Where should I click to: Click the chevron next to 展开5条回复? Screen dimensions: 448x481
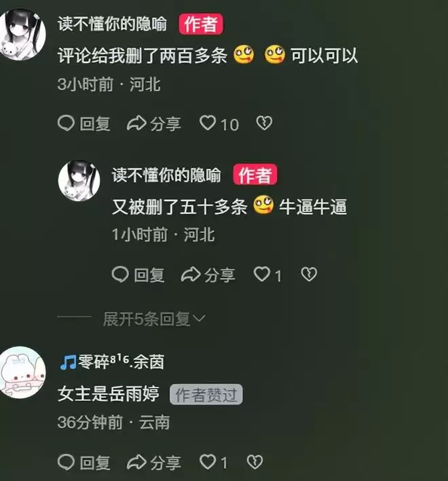[x=199, y=319]
